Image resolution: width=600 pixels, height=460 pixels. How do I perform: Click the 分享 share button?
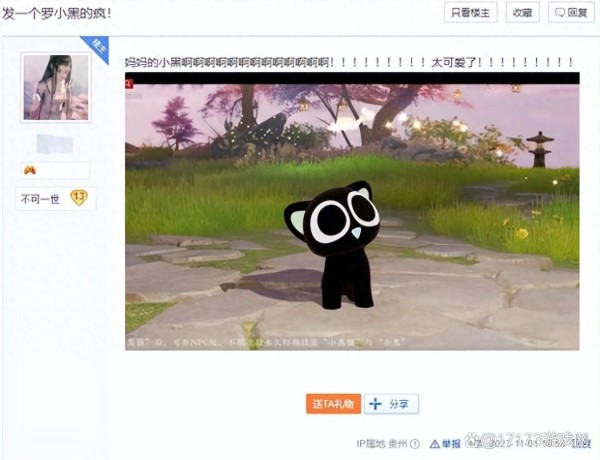[x=391, y=404]
